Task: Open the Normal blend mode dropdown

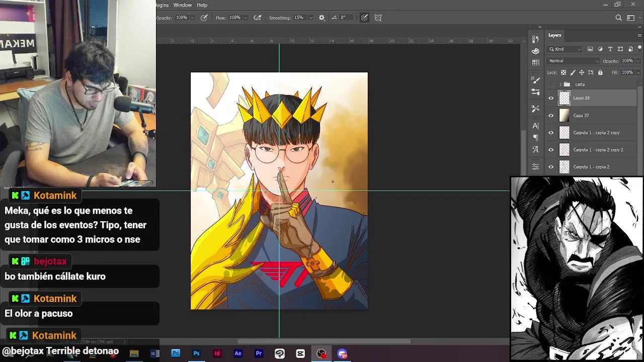Action: point(574,61)
